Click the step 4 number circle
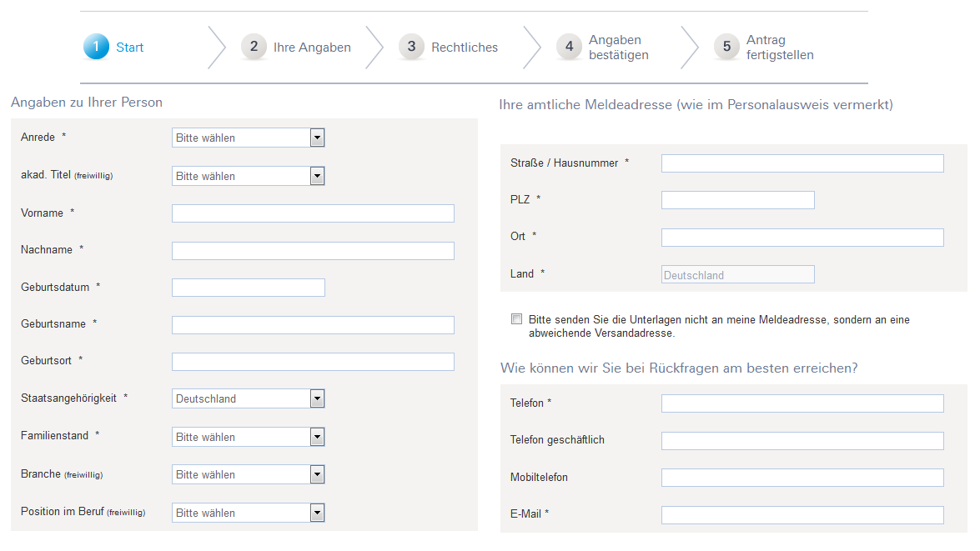Viewport: 980px width, 551px height. pos(569,46)
